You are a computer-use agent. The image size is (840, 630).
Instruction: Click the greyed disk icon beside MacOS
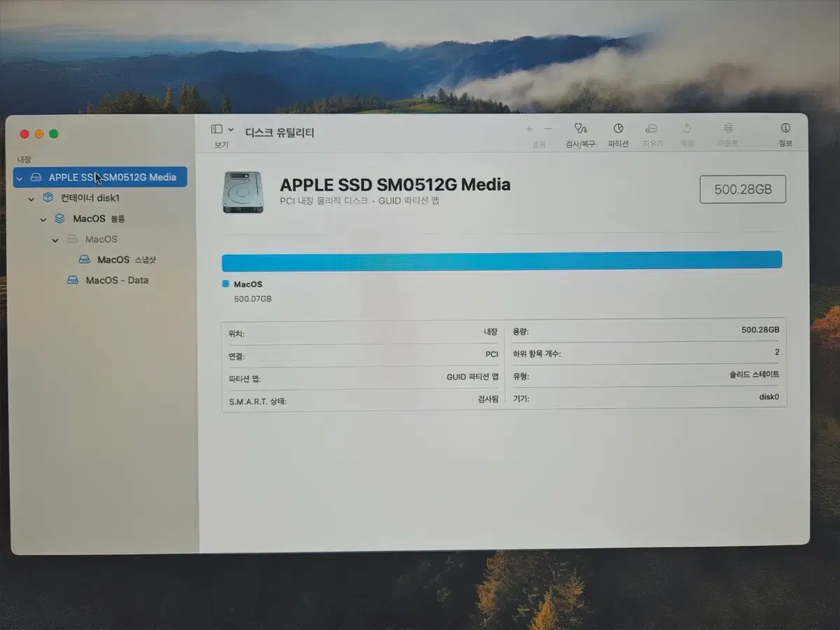tap(72, 239)
